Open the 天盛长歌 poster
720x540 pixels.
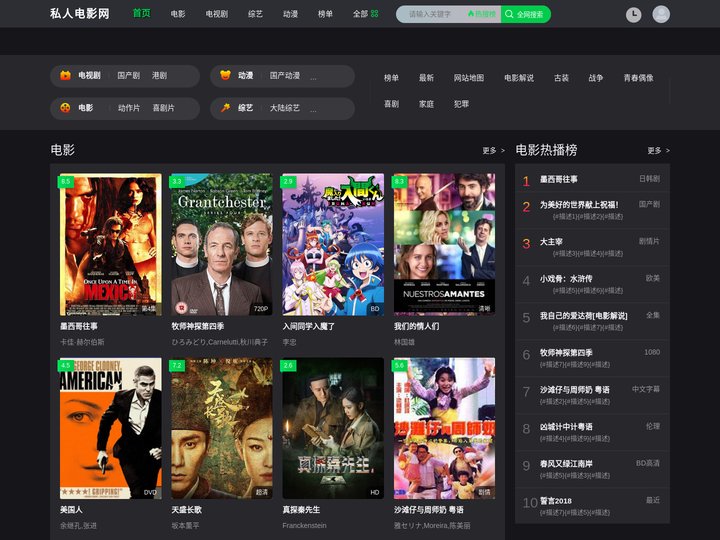click(x=222, y=428)
